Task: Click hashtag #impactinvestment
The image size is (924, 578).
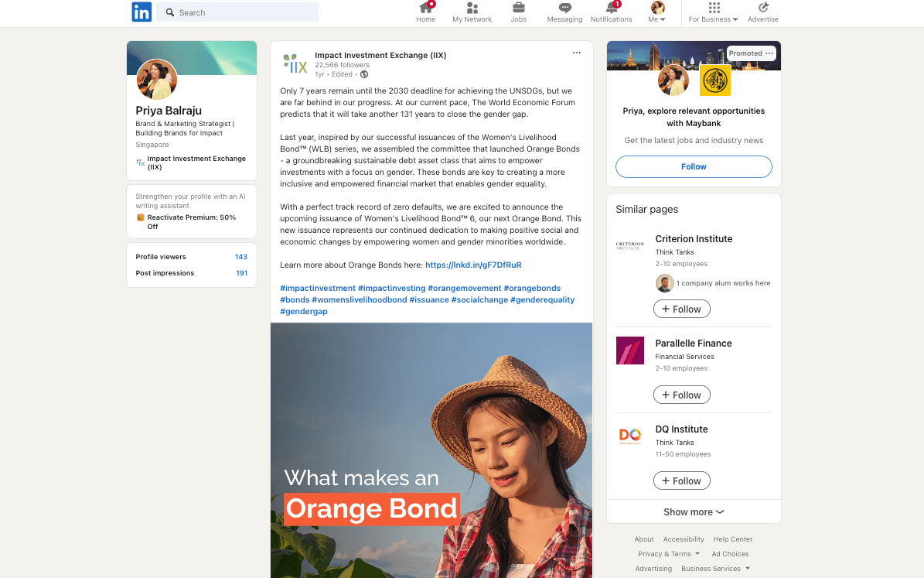Action: [318, 289]
